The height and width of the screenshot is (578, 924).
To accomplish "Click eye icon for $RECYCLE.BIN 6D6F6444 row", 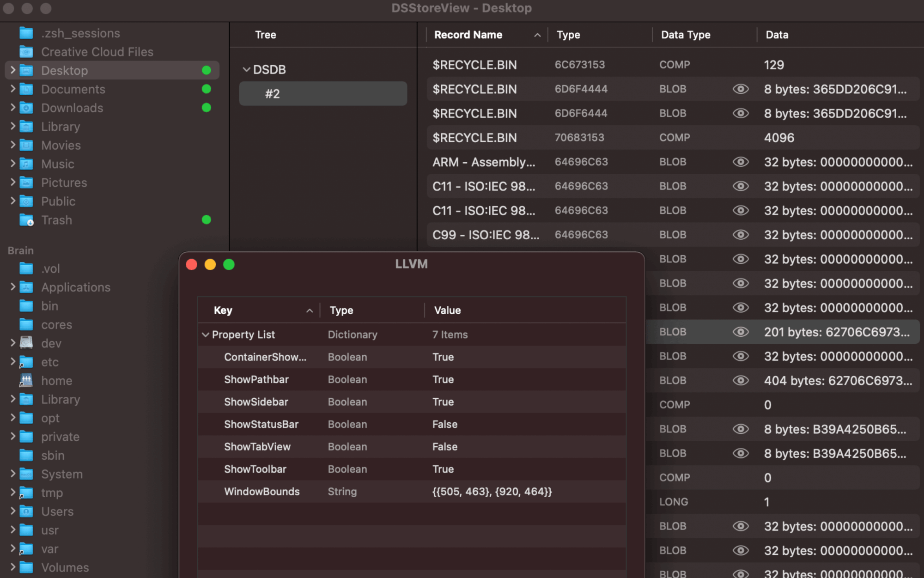I will [741, 114].
